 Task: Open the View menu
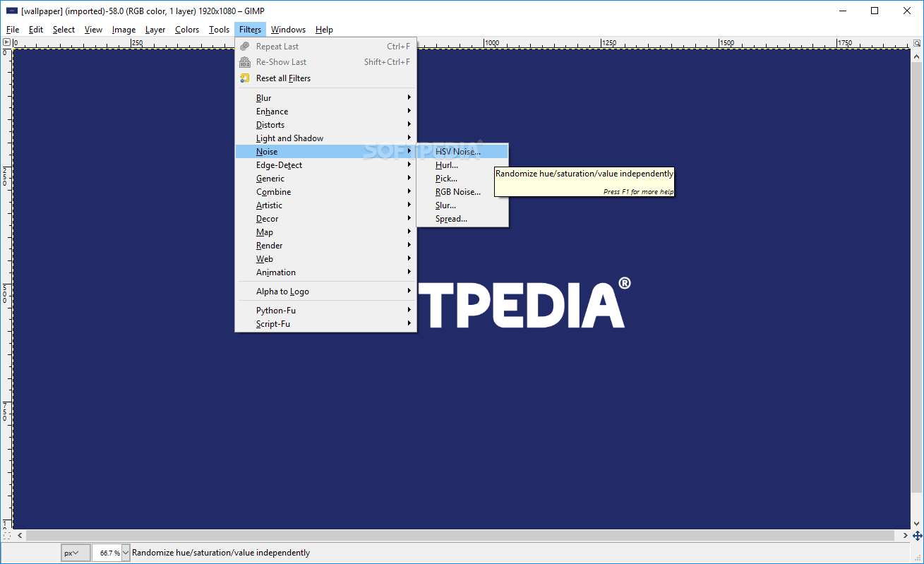(x=93, y=30)
